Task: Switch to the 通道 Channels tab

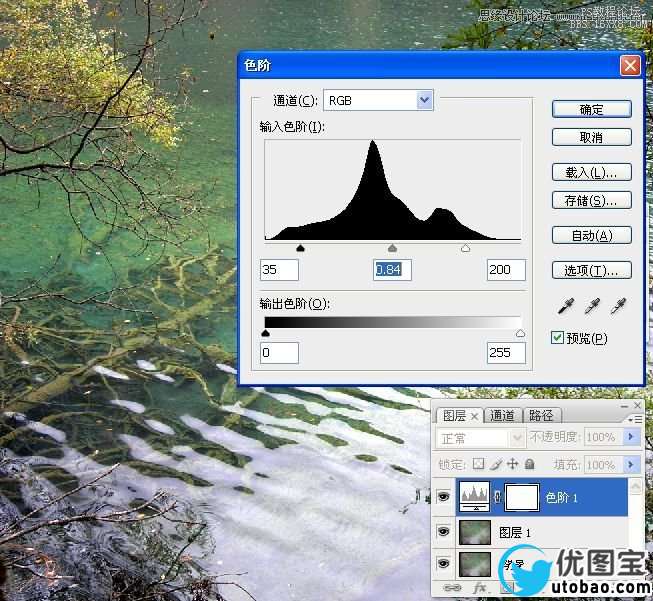Action: coord(502,415)
